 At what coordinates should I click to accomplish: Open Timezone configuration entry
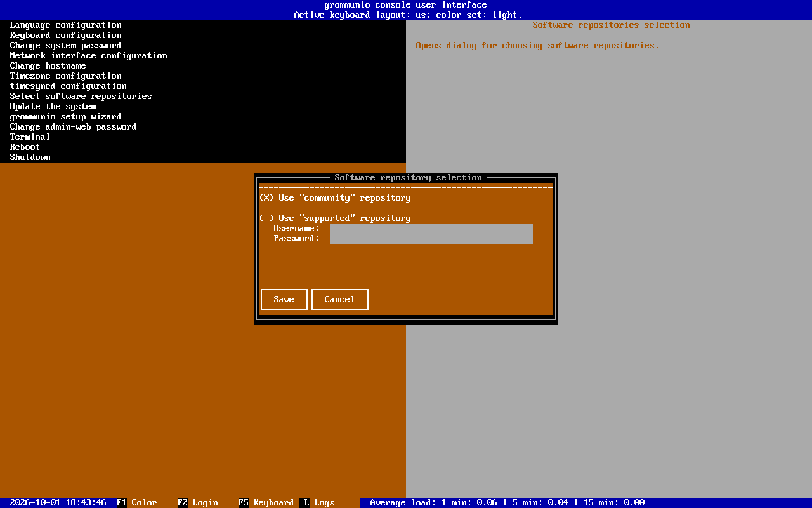click(x=66, y=76)
